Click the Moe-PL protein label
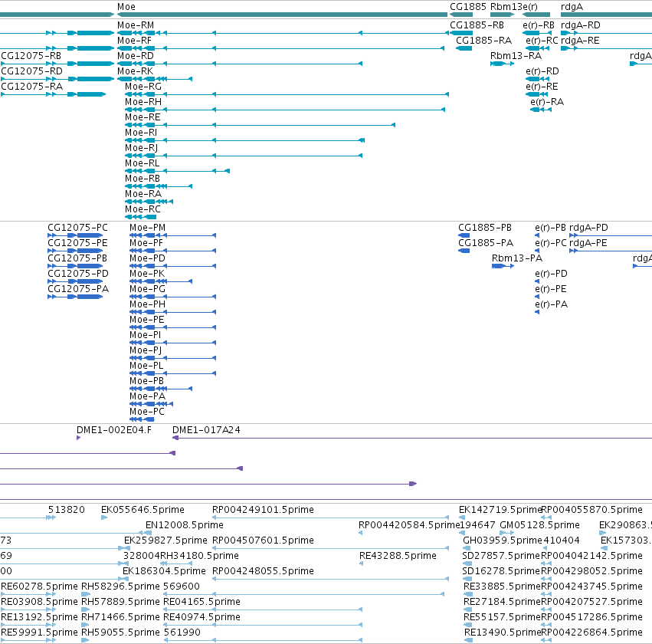The image size is (652, 644). (x=146, y=366)
